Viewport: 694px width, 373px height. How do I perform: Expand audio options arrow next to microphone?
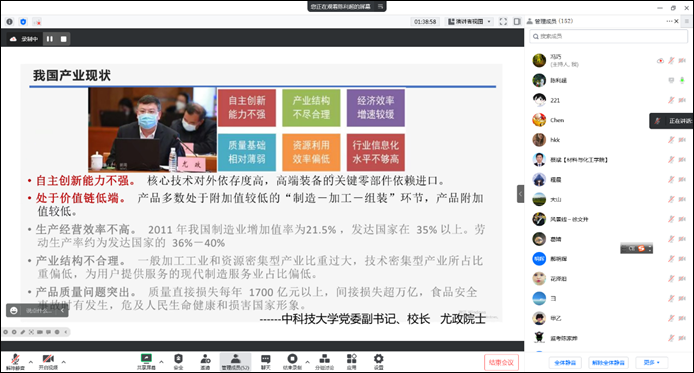[x=31, y=362]
